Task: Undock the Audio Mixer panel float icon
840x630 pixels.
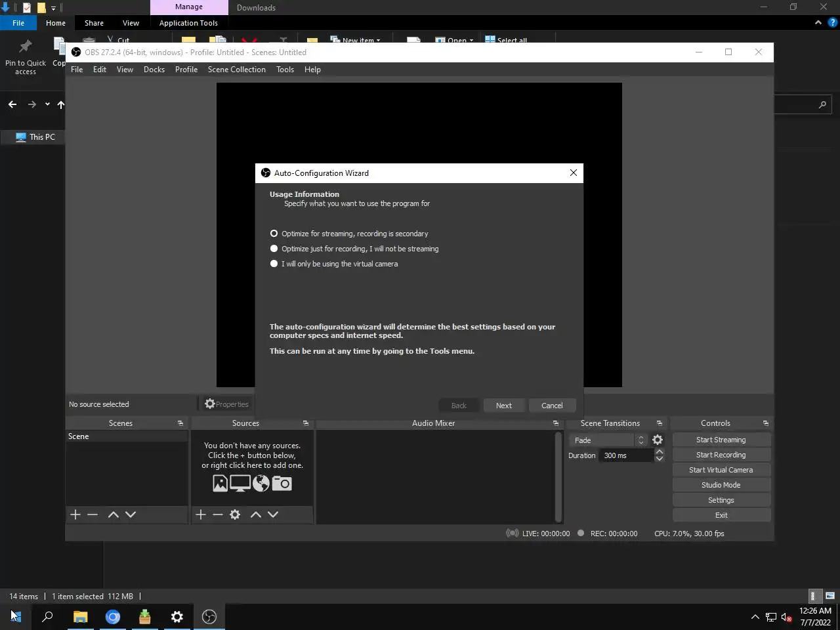Action: click(x=556, y=423)
